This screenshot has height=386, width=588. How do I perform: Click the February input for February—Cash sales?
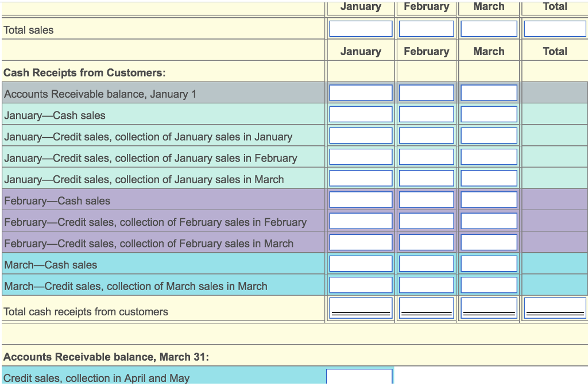(426, 199)
